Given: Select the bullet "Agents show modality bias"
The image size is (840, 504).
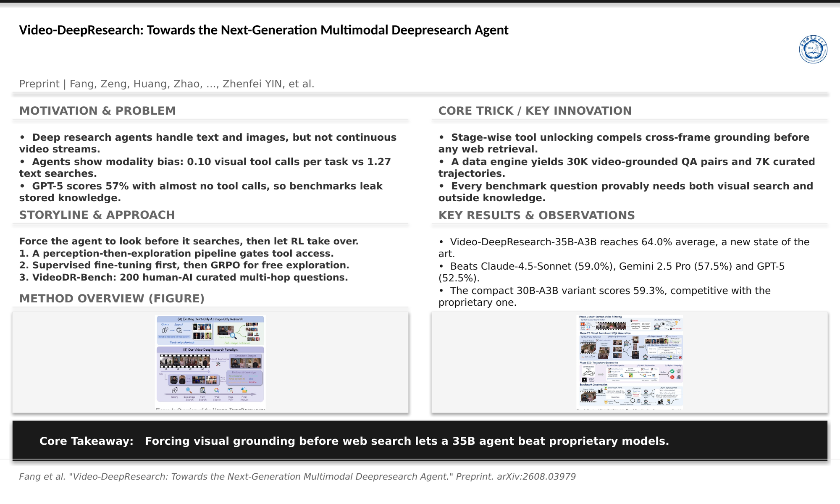Looking at the screenshot, I should 205,168.
